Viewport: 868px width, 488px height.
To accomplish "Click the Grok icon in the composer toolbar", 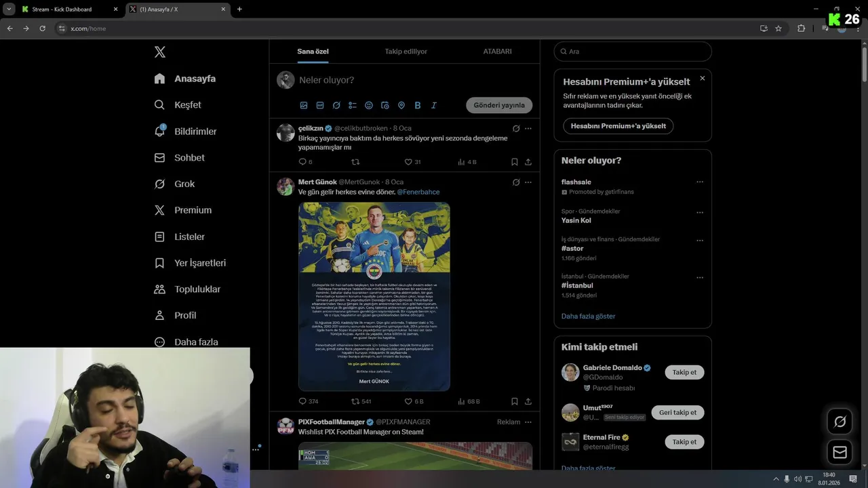I will 336,106.
